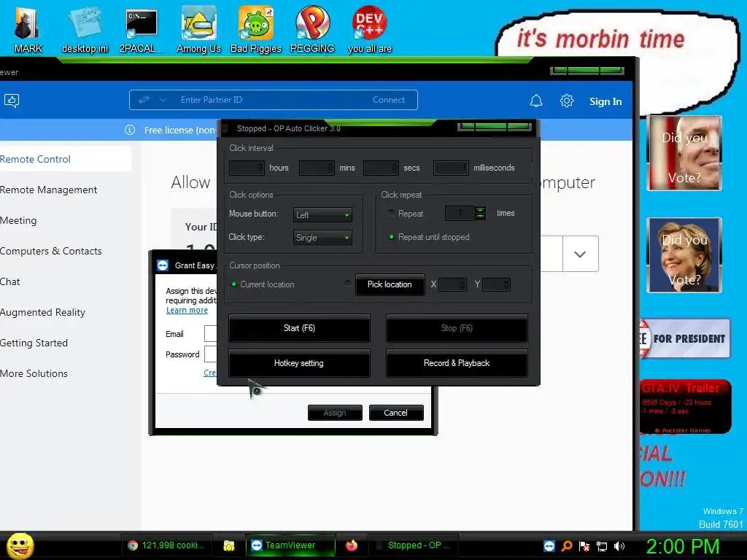Viewport: 747px width, 560px height.
Task: Click Stop (F6) button
Action: click(x=457, y=328)
